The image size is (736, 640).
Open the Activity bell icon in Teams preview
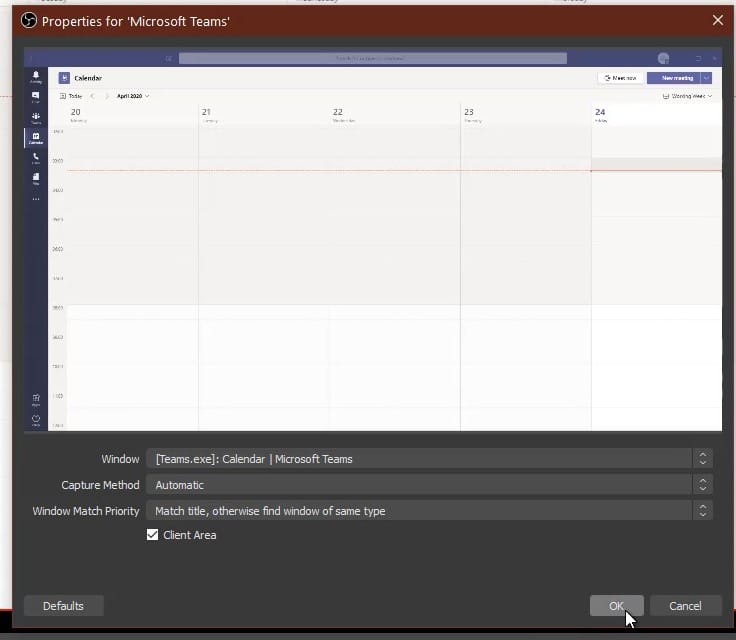coord(36,77)
